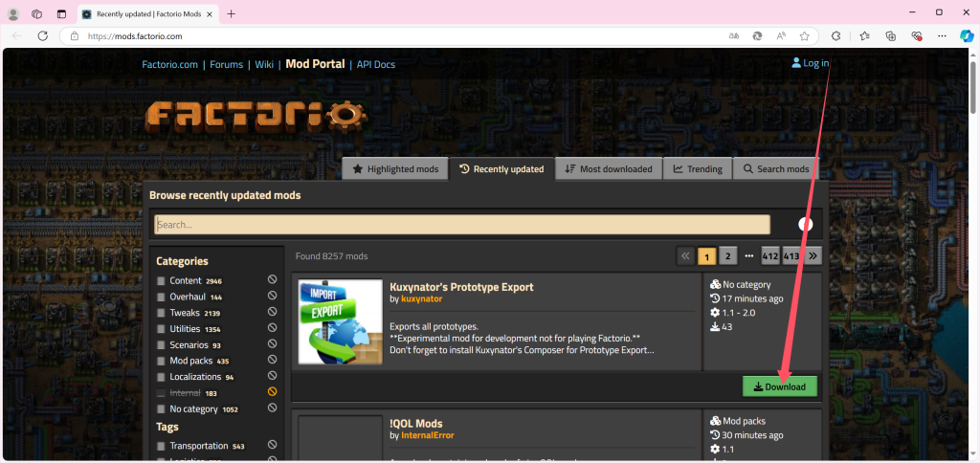Open browser extensions menu
Viewport: 980px width, 463px height.
click(x=835, y=35)
